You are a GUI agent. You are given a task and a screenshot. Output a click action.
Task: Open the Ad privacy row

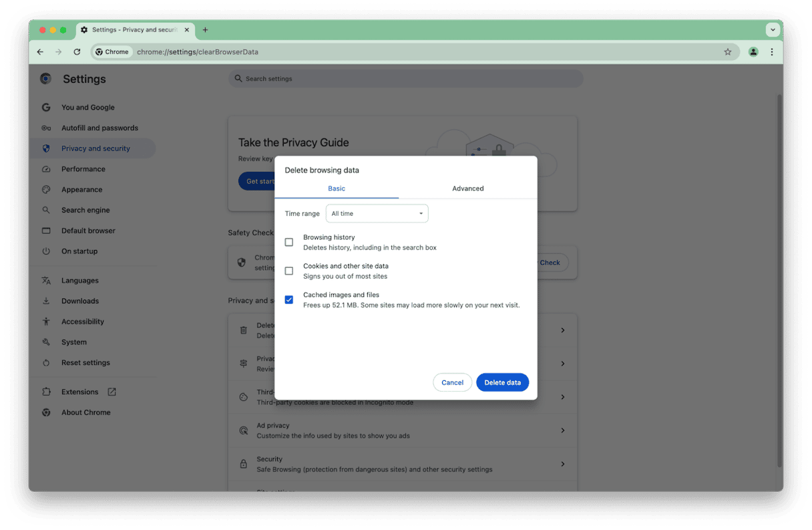point(403,430)
